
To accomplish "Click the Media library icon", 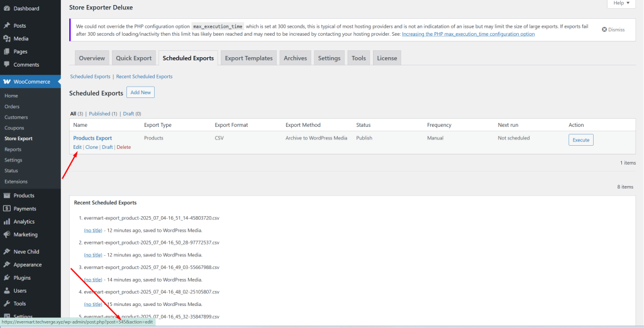I will click(x=6, y=38).
